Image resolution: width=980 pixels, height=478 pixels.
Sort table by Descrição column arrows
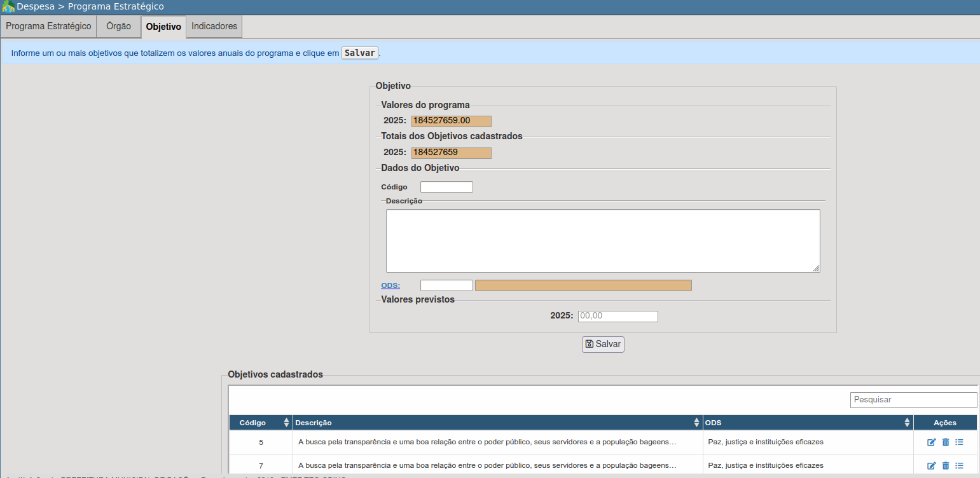[697, 423]
